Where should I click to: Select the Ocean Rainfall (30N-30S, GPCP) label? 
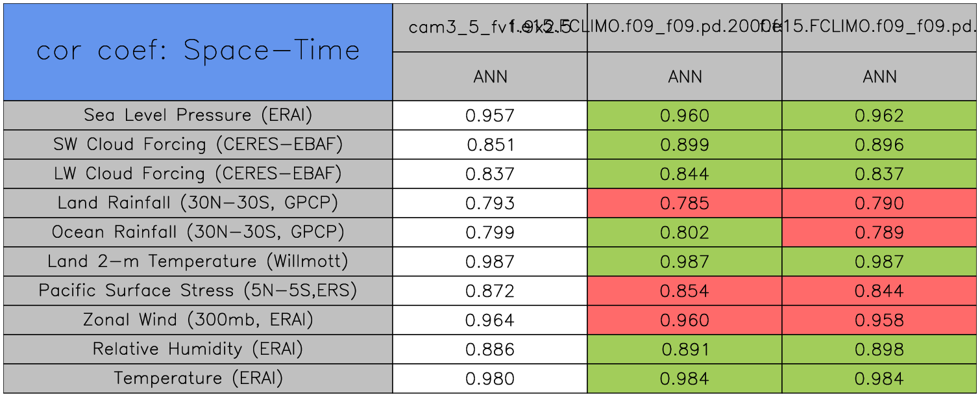tap(198, 233)
